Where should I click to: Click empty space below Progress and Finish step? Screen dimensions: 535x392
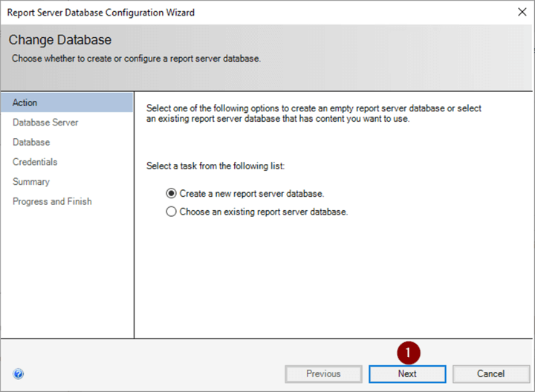(67, 275)
